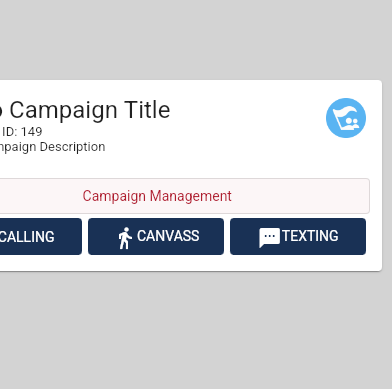Click the chat bubble icon on Texting
Viewport: 392px width, 389px height.
269,238
